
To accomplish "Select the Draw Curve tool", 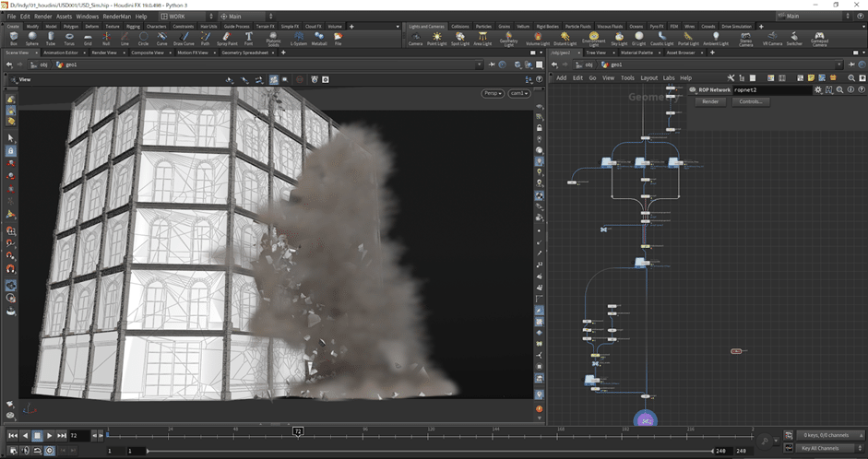I will point(184,38).
